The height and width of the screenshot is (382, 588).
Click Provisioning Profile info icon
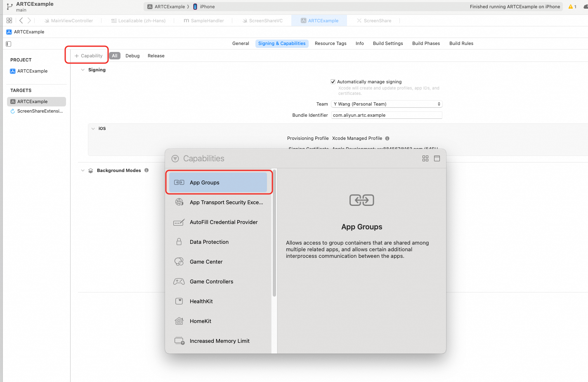point(387,139)
